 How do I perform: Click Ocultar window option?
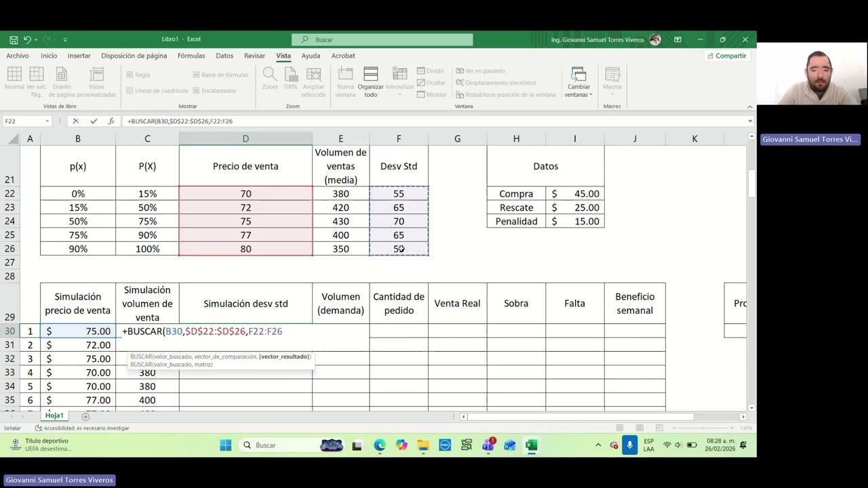click(x=431, y=83)
